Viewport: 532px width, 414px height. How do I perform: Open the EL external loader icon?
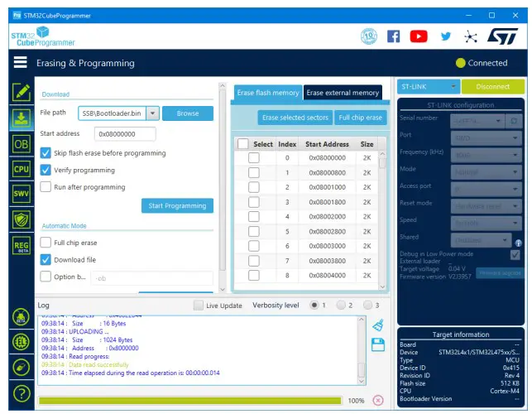tap(21, 342)
